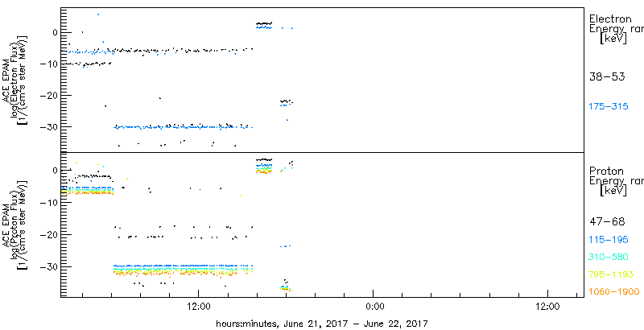Select the 115-195 proton energy legend label
Image resolution: width=644 pixels, height=330 pixels.
coord(609,240)
